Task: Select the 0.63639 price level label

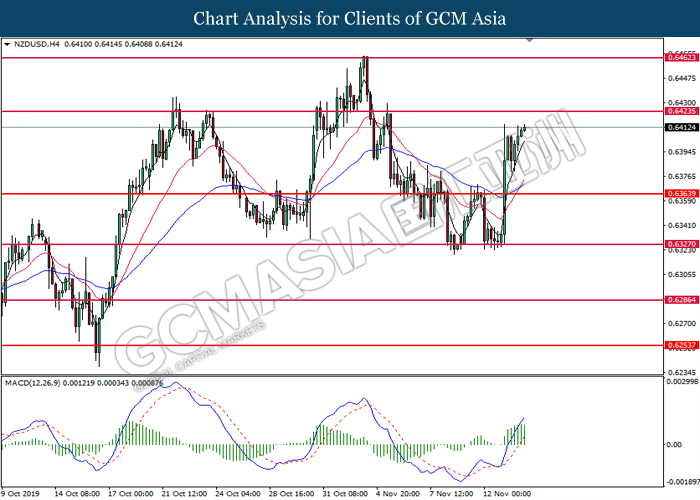Action: point(681,194)
